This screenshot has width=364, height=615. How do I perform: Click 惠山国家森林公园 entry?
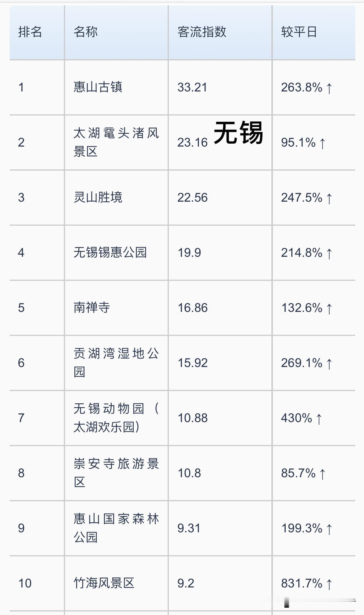[116, 528]
